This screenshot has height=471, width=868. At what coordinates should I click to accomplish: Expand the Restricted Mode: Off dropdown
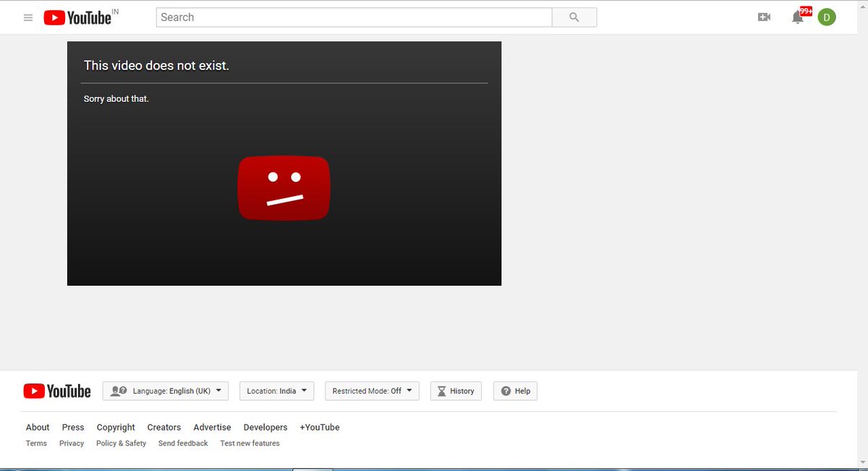(372, 391)
